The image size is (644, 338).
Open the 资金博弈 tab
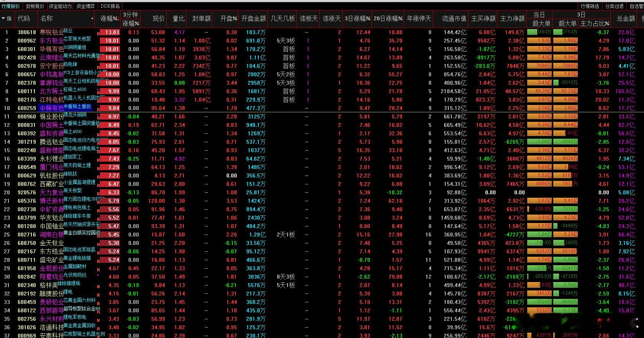tap(86, 6)
